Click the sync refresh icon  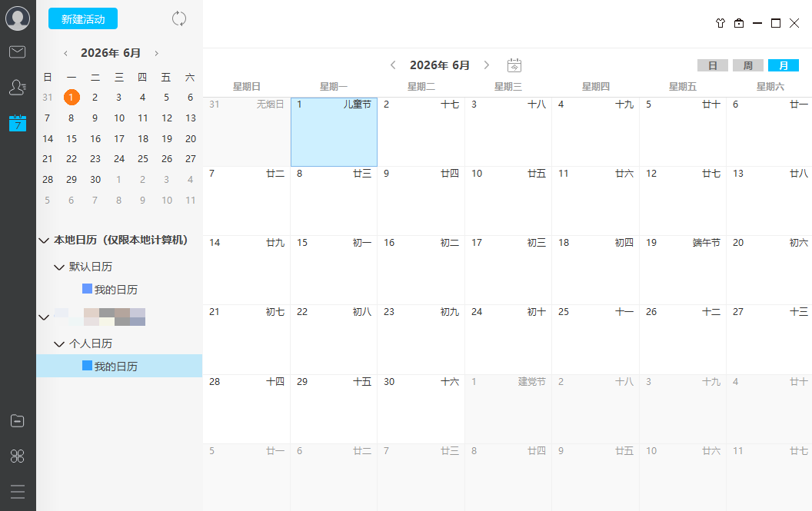tap(179, 18)
